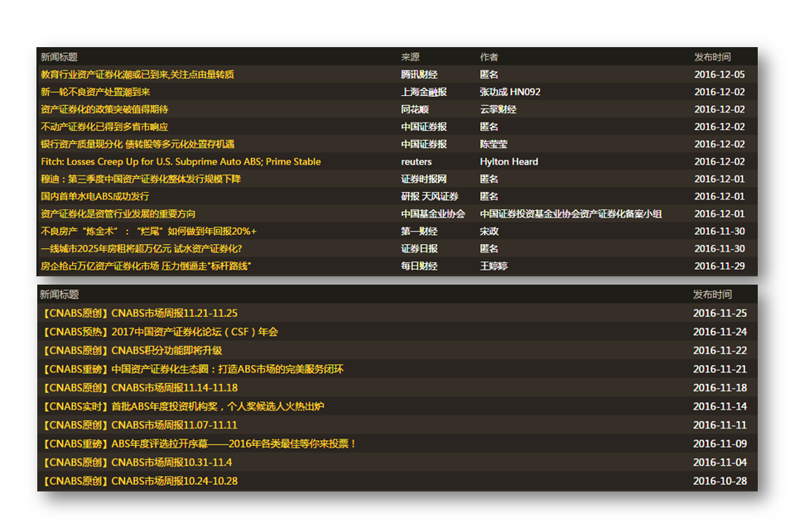
Task: Open Fitch Subprime Auto ABS article
Action: click(181, 161)
